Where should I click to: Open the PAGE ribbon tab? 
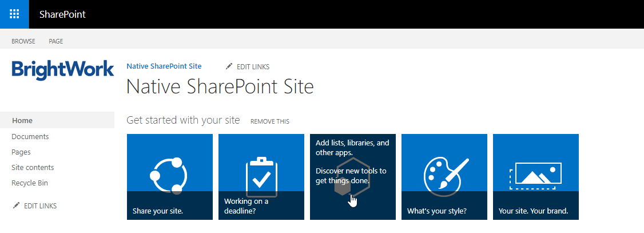point(56,41)
